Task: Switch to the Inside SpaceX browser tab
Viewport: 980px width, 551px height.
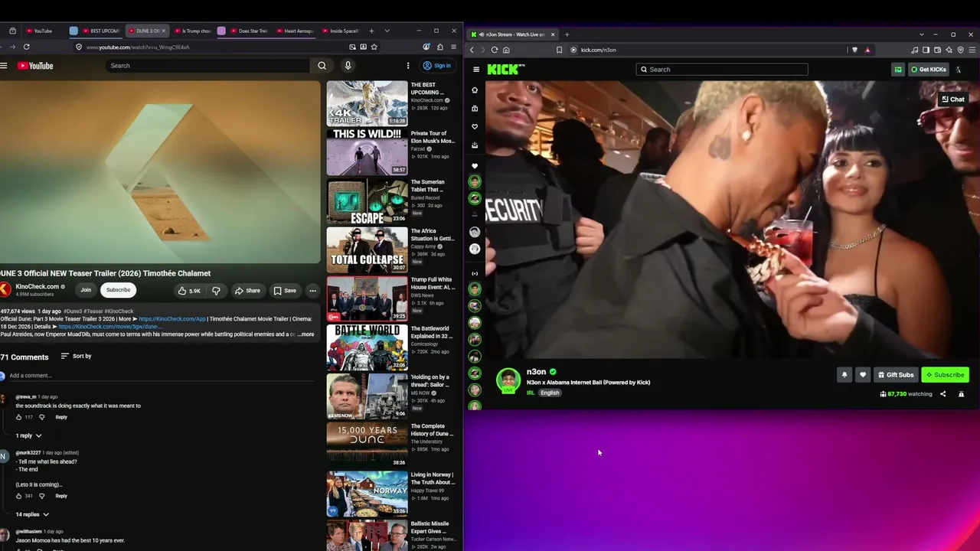Action: (341, 31)
